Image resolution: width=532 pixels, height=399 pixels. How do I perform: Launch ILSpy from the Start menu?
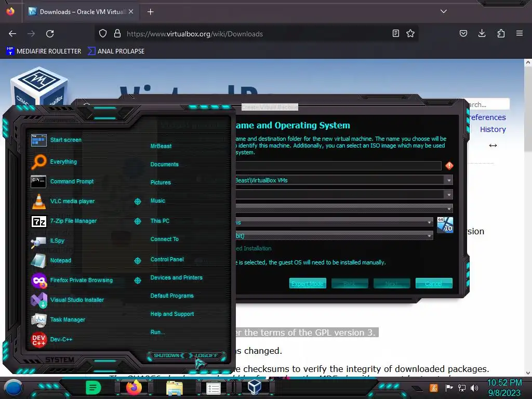38,241
